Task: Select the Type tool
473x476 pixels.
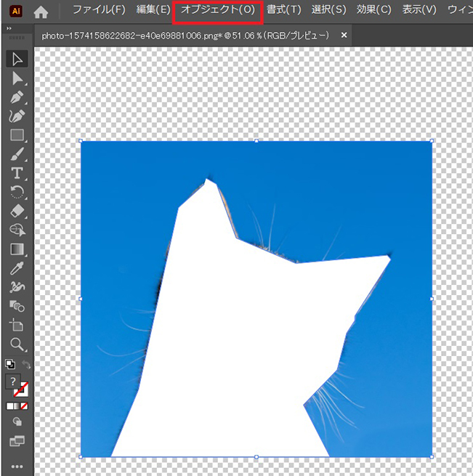Action: [17, 173]
